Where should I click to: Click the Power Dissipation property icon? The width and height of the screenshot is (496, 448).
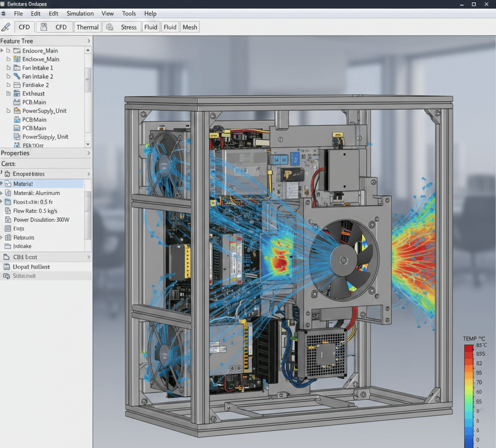(8, 219)
